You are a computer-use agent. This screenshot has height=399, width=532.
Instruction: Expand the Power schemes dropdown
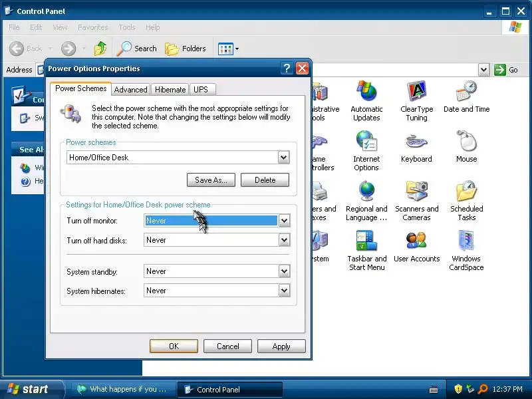click(x=284, y=158)
